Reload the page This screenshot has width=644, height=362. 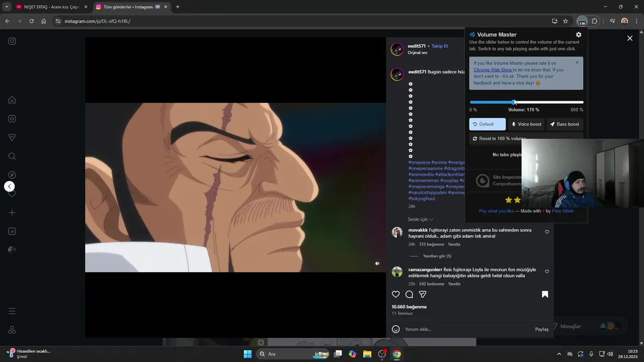tap(31, 21)
